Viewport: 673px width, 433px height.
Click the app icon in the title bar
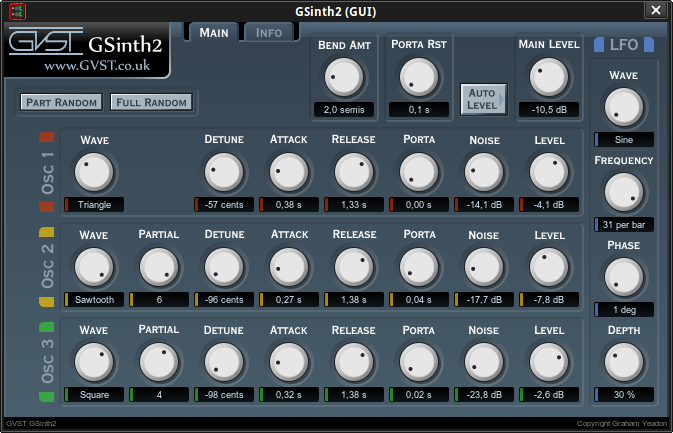coord(18,11)
